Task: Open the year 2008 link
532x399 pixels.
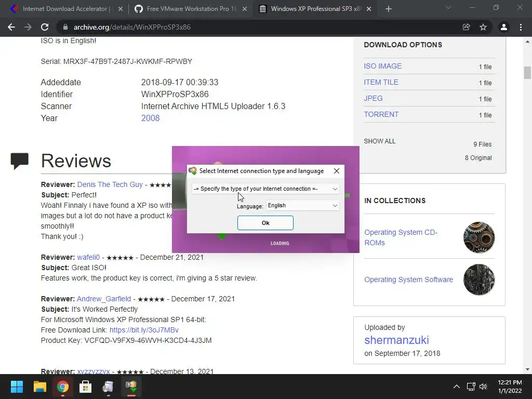Action: (150, 118)
